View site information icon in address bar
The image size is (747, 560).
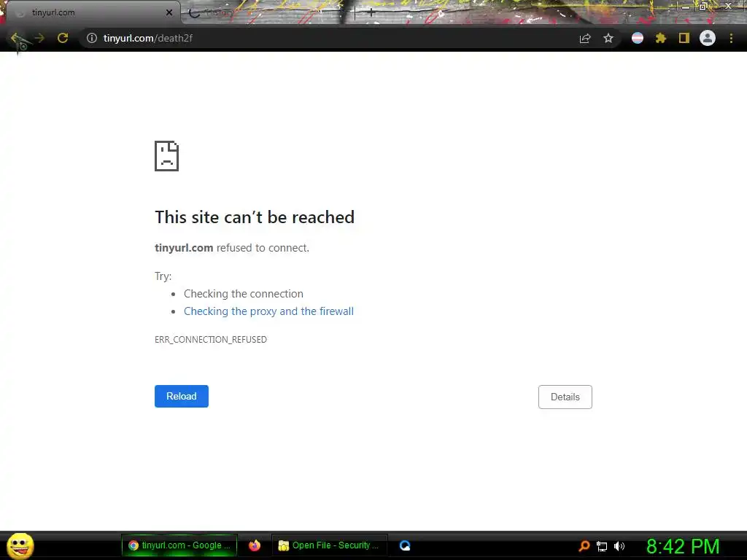coord(91,38)
